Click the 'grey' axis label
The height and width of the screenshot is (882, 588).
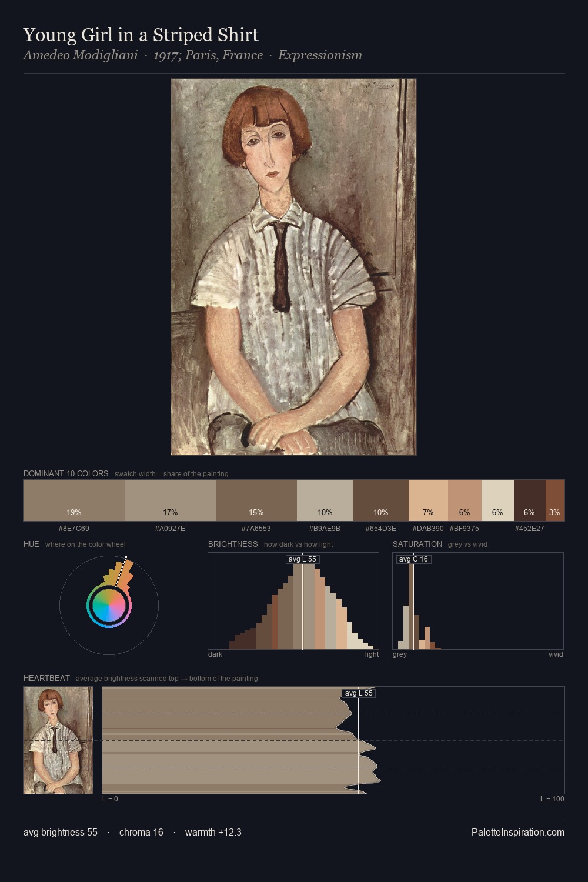400,654
